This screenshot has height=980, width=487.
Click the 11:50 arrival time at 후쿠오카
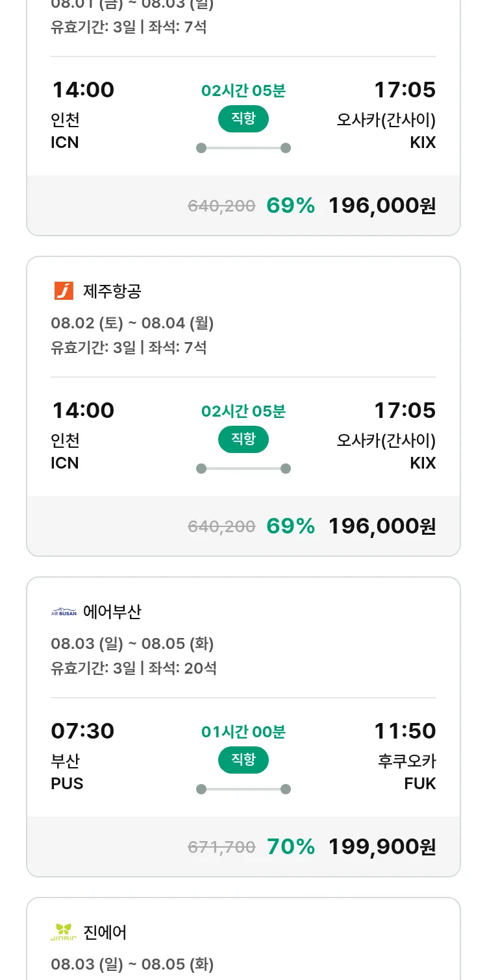[405, 731]
